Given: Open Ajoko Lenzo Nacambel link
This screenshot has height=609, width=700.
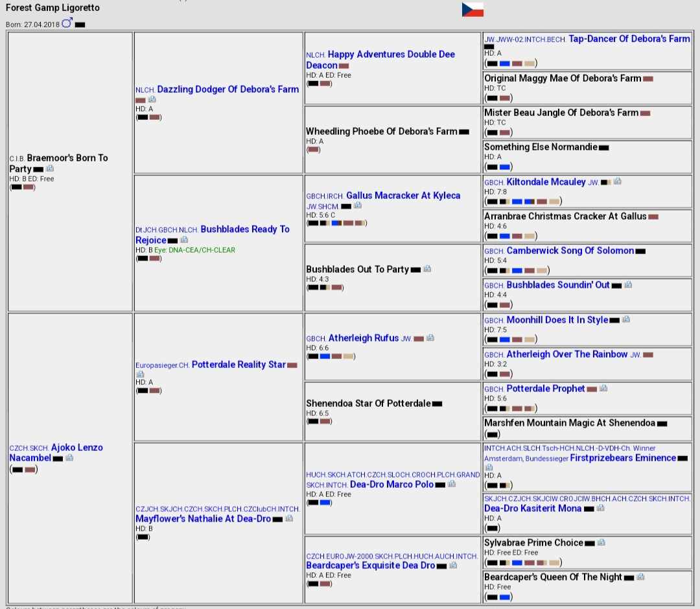Looking at the screenshot, I should [56, 452].
